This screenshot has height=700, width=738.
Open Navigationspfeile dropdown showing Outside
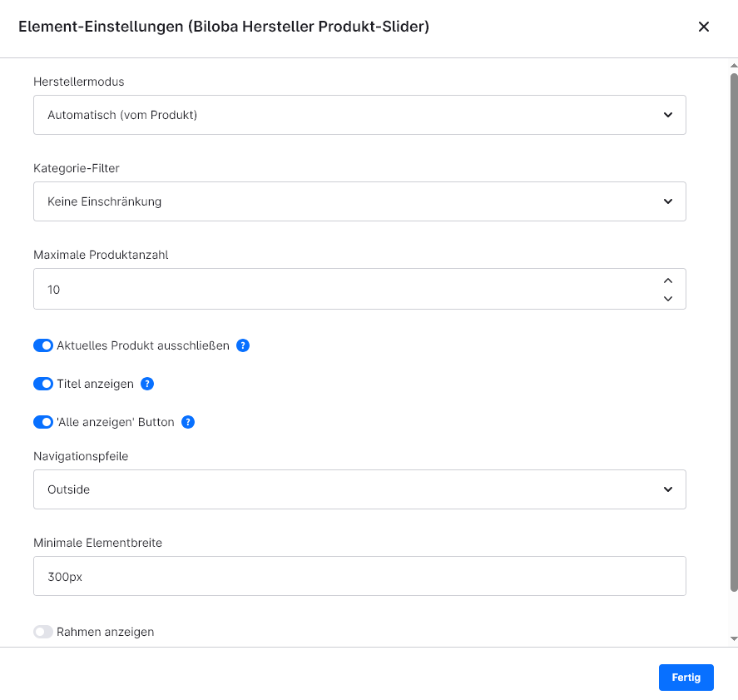tap(359, 489)
